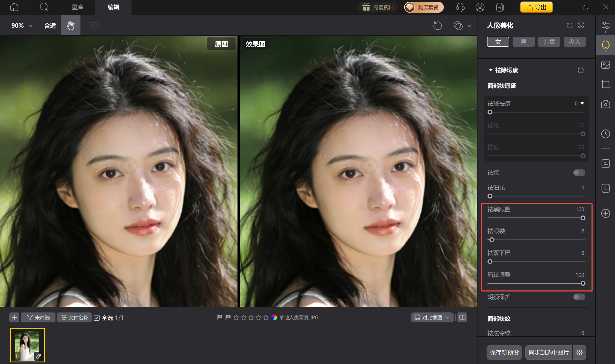Viewport: 615px width, 364px height.
Task: Uncheck the select-all (全选) checkbox
Action: [97, 318]
